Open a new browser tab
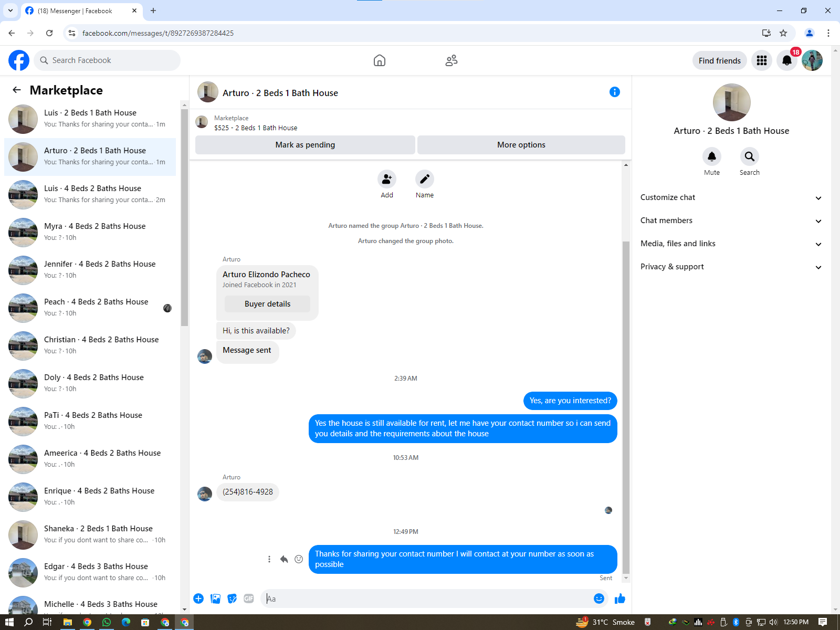This screenshot has height=630, width=840. [153, 10]
